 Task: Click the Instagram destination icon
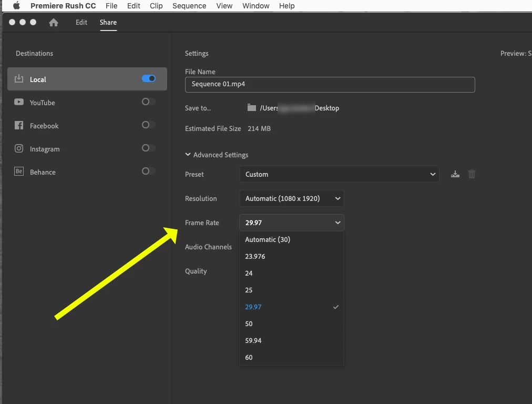click(x=19, y=148)
